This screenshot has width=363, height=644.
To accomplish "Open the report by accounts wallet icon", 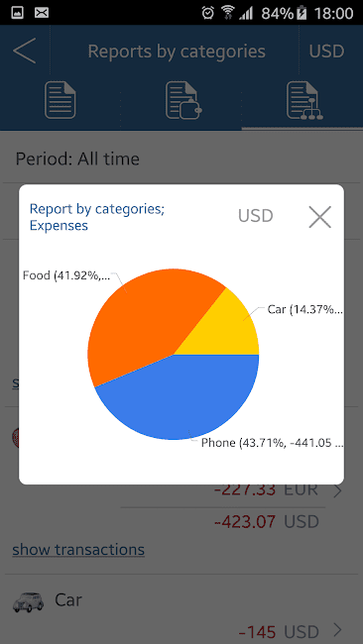I will click(182, 100).
